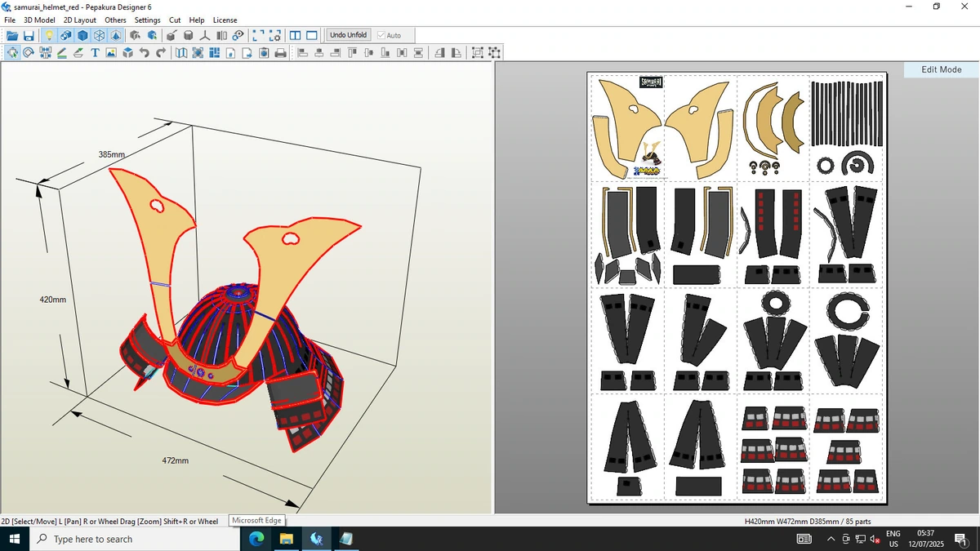The image size is (980, 551).
Task: Open the 3D Model menu
Action: 39,20
